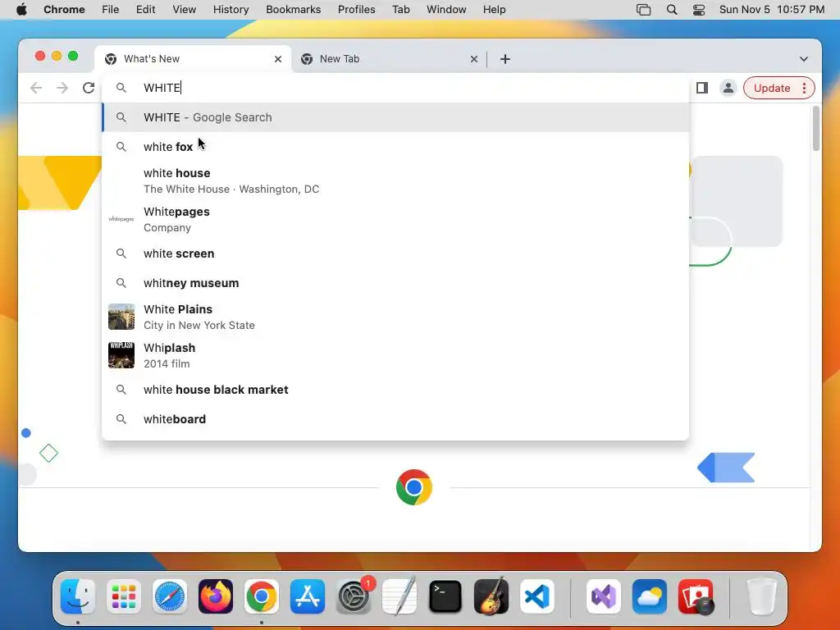Image resolution: width=840 pixels, height=630 pixels.
Task: Click the browser forward arrow
Action: click(62, 88)
